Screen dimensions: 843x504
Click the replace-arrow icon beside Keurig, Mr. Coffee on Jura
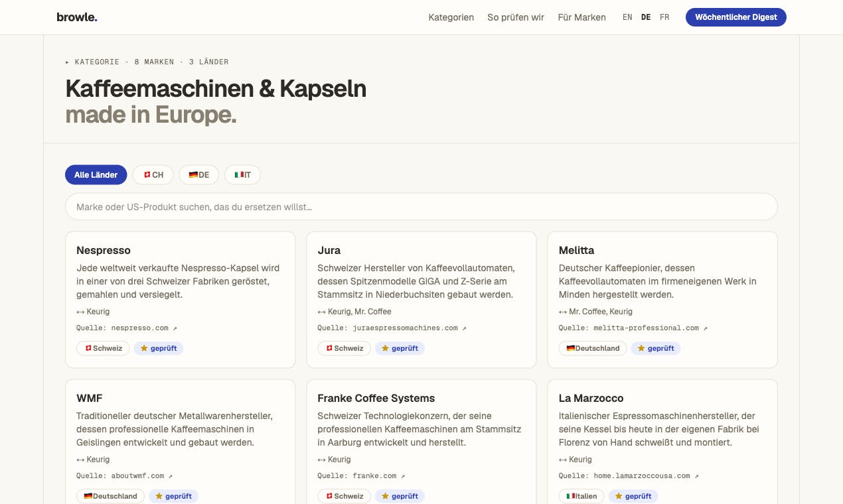click(x=321, y=312)
